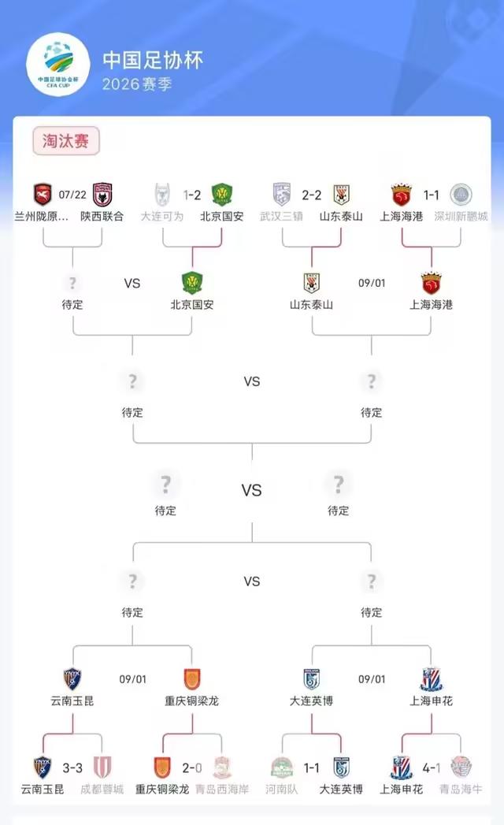The width and height of the screenshot is (504, 825).
Task: Open the CFA Cup league logo
Action: [x=58, y=65]
